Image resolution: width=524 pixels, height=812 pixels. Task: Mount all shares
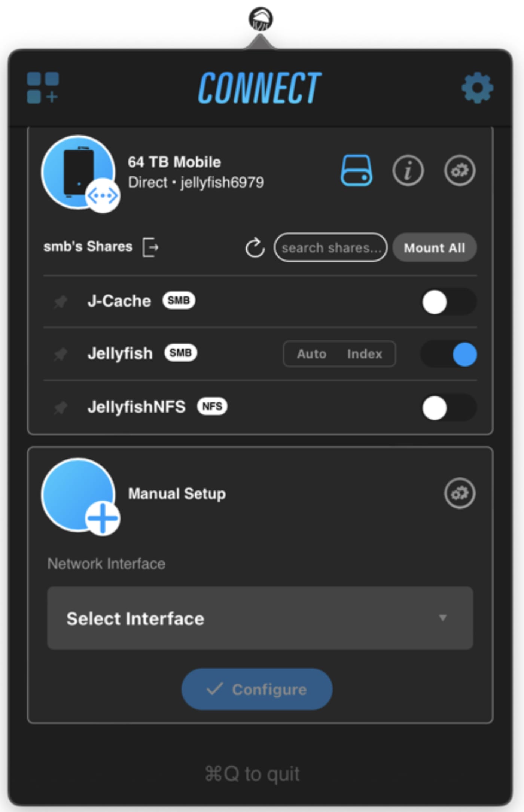coord(435,247)
